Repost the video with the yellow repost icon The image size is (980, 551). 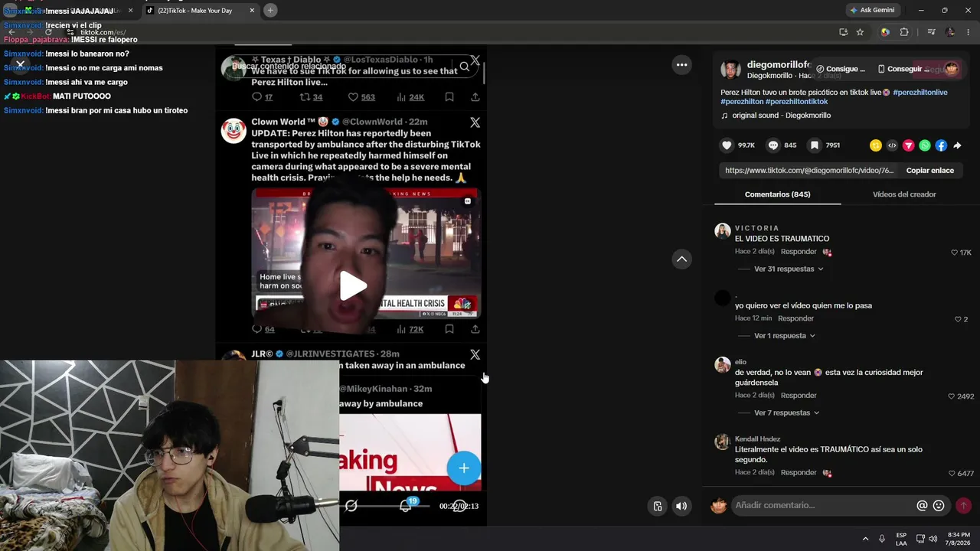point(876,145)
